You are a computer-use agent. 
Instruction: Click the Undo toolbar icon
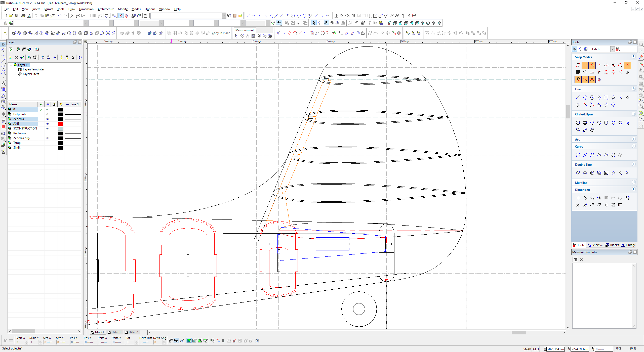(60, 16)
